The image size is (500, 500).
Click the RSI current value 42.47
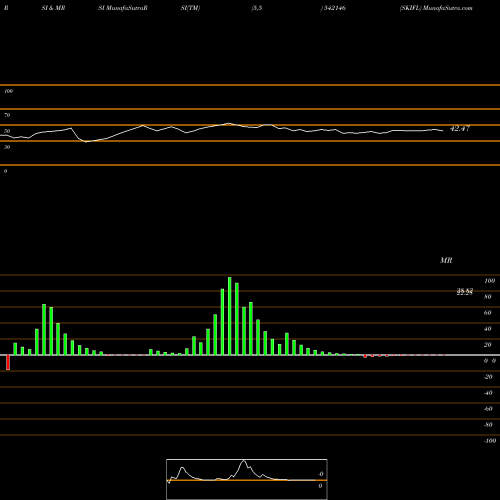(x=460, y=128)
